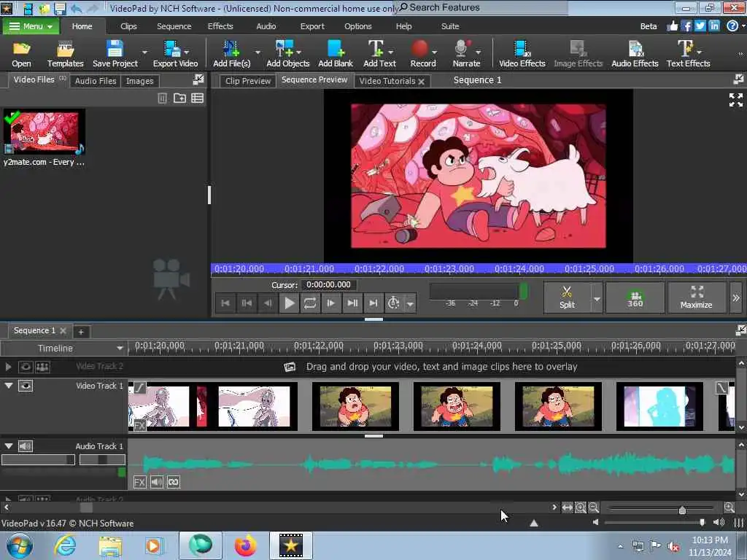Image resolution: width=747 pixels, height=560 pixels.
Task: Click the Split button
Action: point(567,297)
